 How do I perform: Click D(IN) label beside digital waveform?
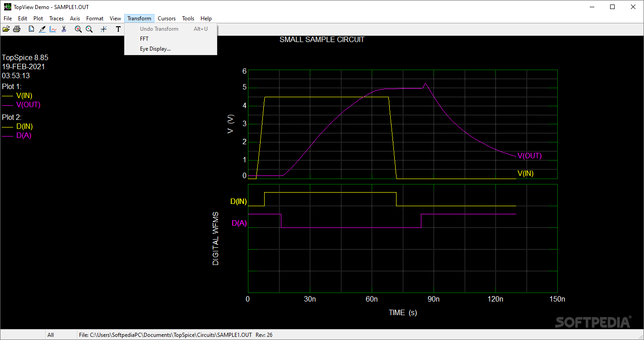(x=238, y=201)
